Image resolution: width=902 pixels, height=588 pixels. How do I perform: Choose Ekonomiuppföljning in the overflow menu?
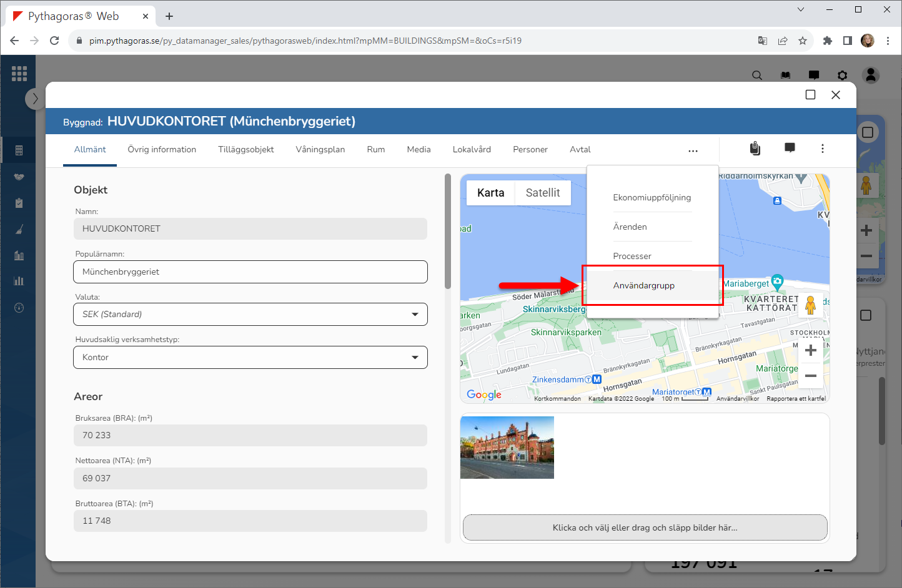pos(652,197)
